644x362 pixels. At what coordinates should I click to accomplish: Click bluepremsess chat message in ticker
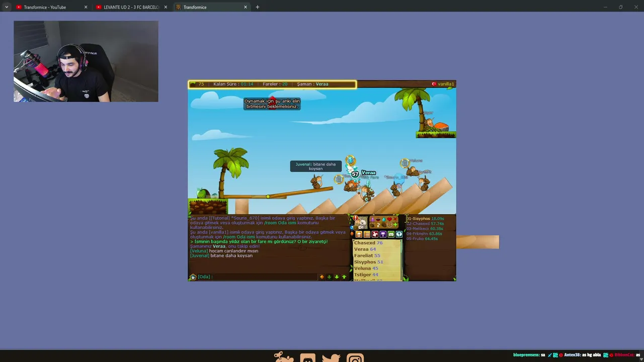(x=529, y=355)
